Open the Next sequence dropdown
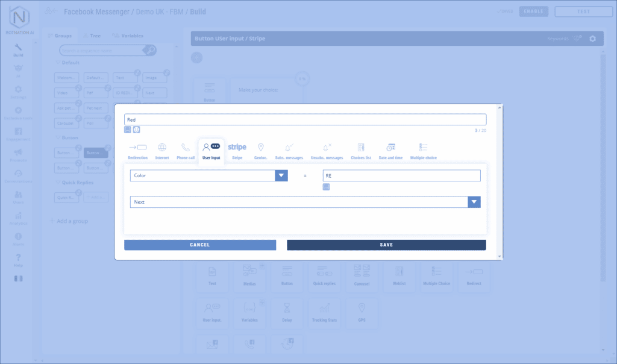This screenshot has width=617, height=364. 474,202
